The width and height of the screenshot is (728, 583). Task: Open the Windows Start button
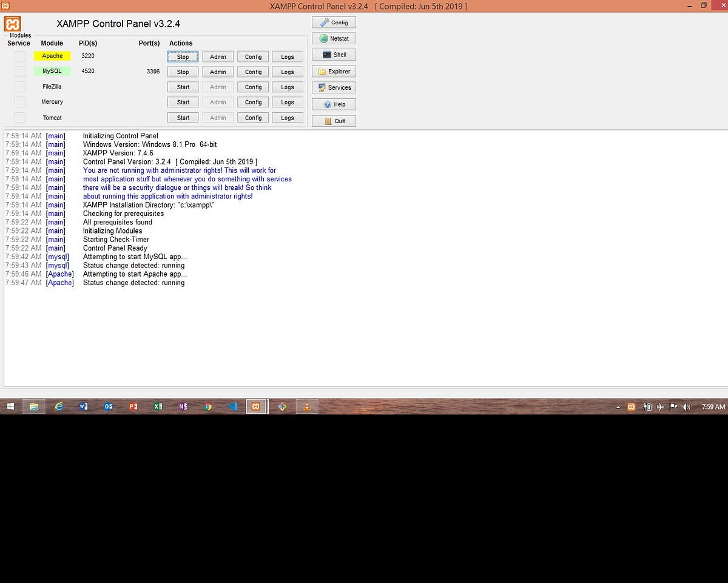click(10, 406)
